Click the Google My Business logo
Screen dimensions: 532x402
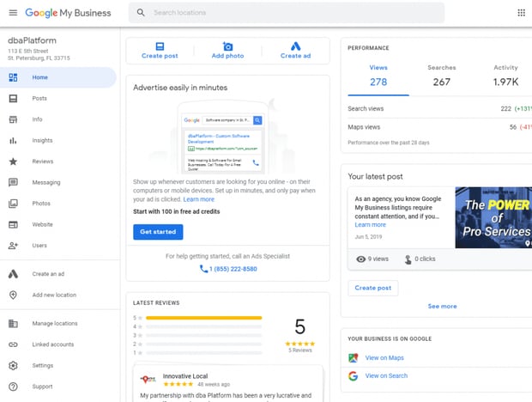tap(68, 13)
